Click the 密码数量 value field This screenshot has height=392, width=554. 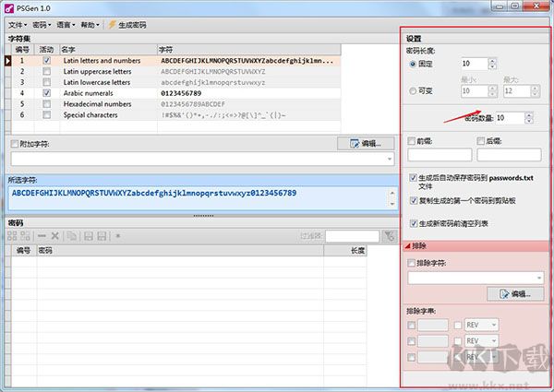click(510, 118)
